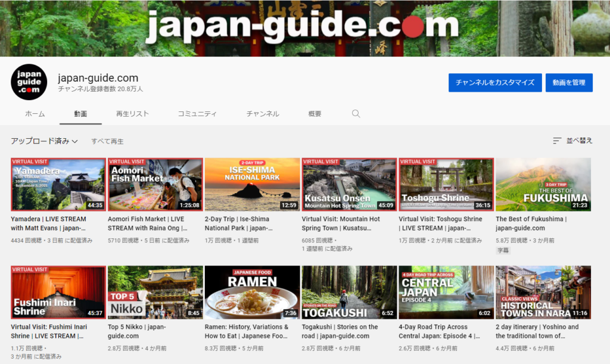610x364 pixels.
Task: Click the 並べ替え sort label
Action: pos(579,141)
